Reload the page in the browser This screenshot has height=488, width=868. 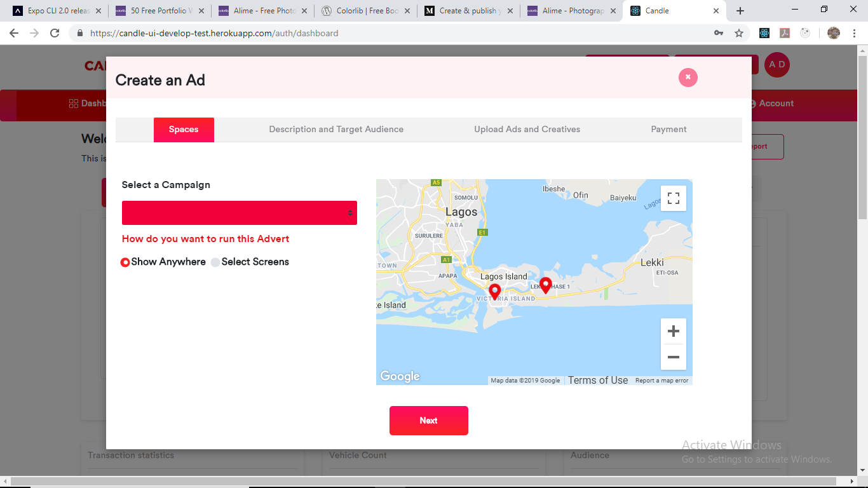pyautogui.click(x=55, y=33)
